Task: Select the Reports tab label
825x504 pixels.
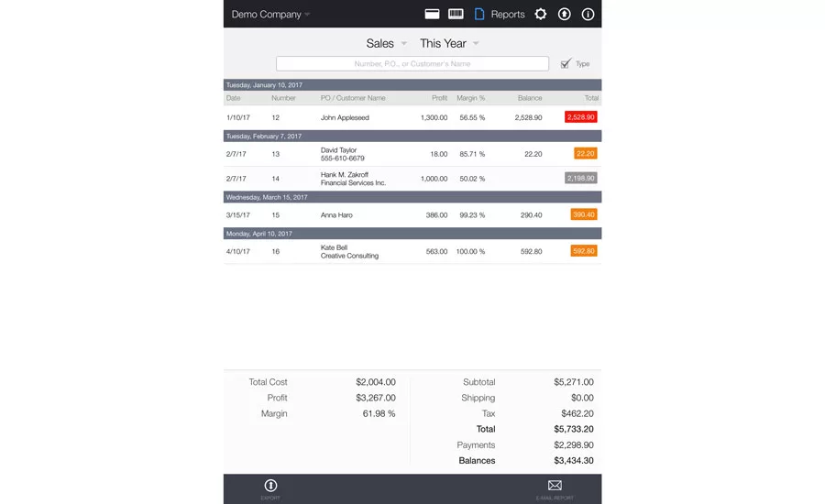Action: click(508, 15)
